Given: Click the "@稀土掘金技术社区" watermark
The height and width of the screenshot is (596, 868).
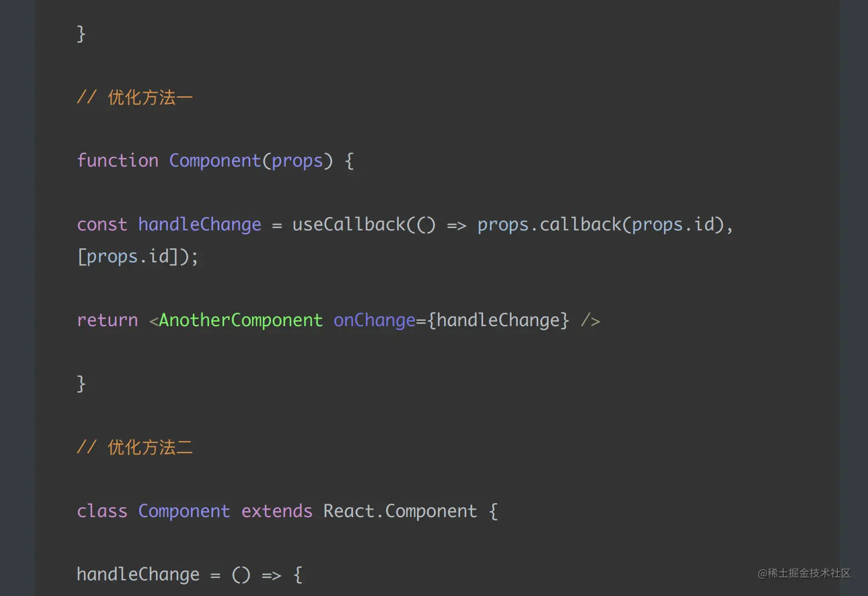Looking at the screenshot, I should pyautogui.click(x=804, y=573).
